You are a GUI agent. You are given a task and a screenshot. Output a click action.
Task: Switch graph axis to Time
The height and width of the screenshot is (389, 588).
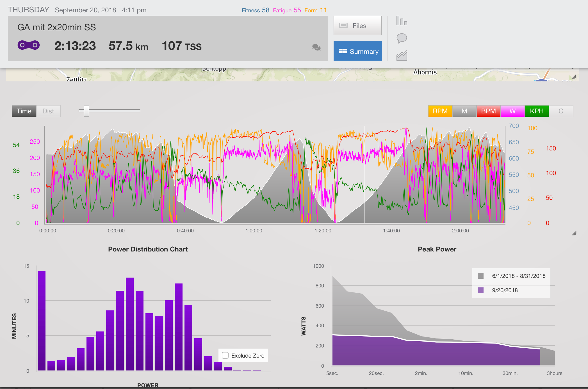click(x=24, y=111)
